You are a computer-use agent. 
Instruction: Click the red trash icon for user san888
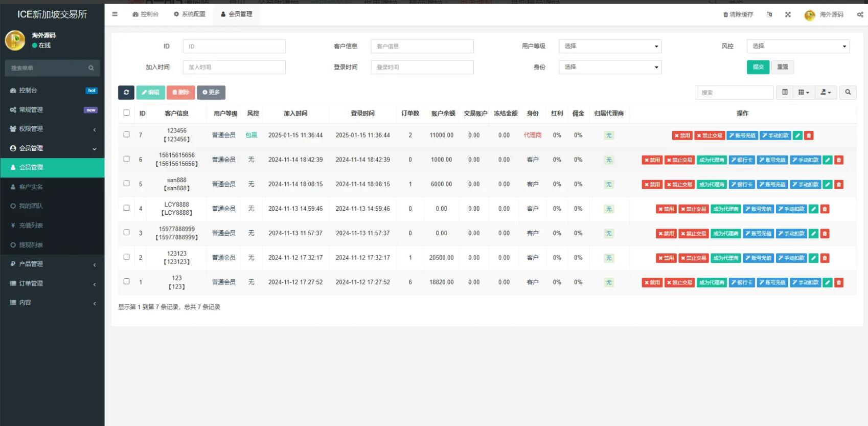click(x=839, y=185)
